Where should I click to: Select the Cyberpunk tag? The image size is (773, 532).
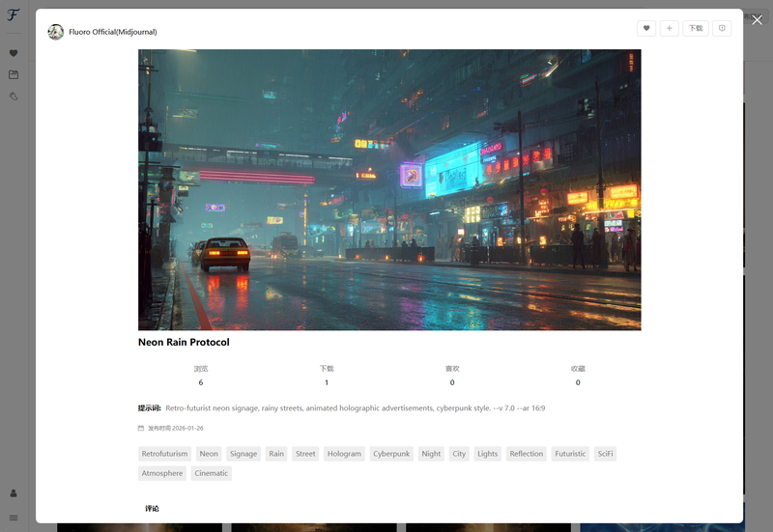pos(391,454)
